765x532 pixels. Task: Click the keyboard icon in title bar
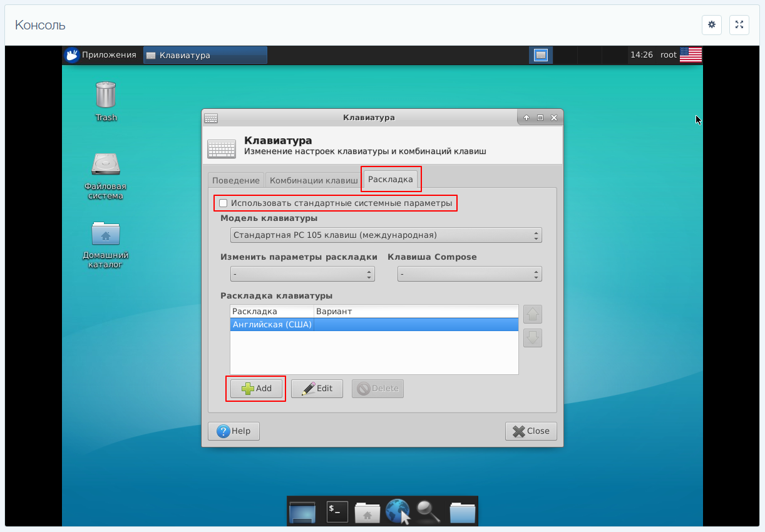[211, 118]
